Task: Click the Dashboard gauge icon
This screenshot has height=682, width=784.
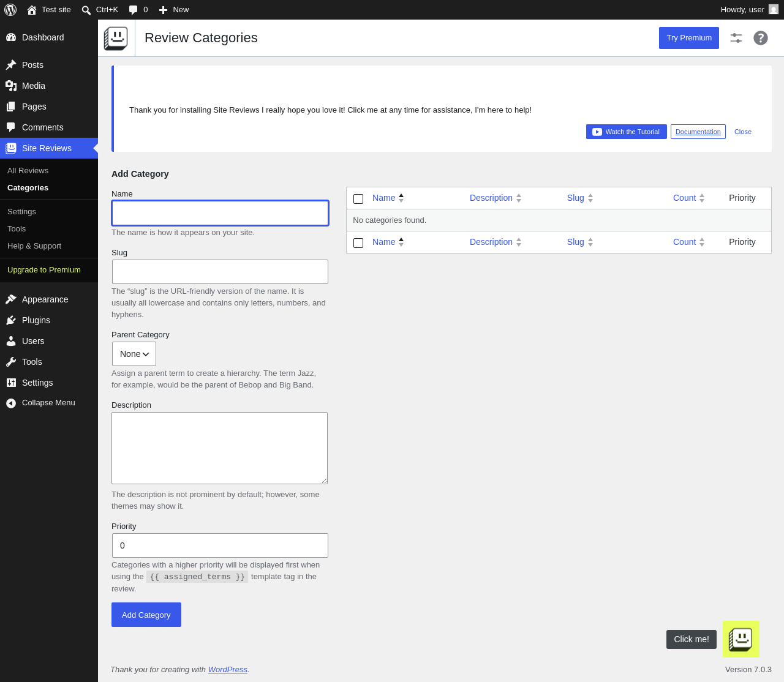Action: 11,37
